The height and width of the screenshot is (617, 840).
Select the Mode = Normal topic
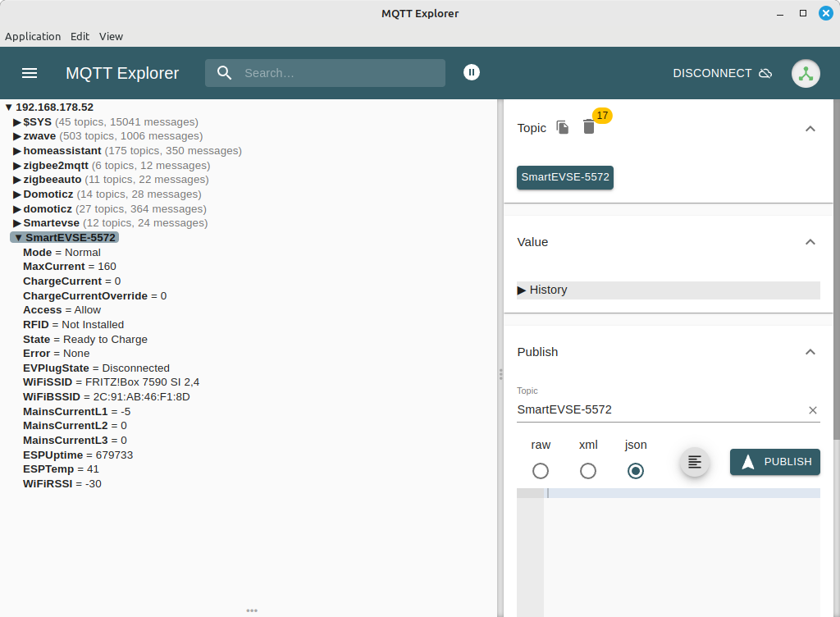(x=62, y=252)
